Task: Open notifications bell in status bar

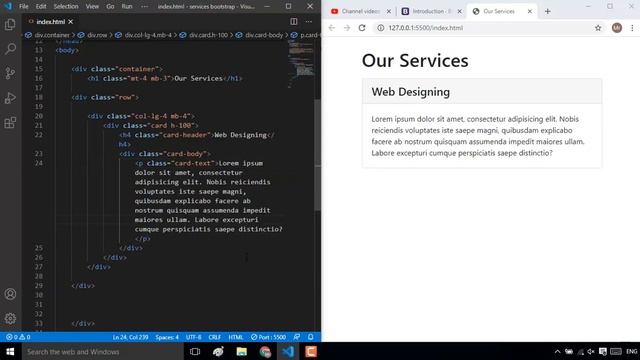Action: (x=311, y=337)
